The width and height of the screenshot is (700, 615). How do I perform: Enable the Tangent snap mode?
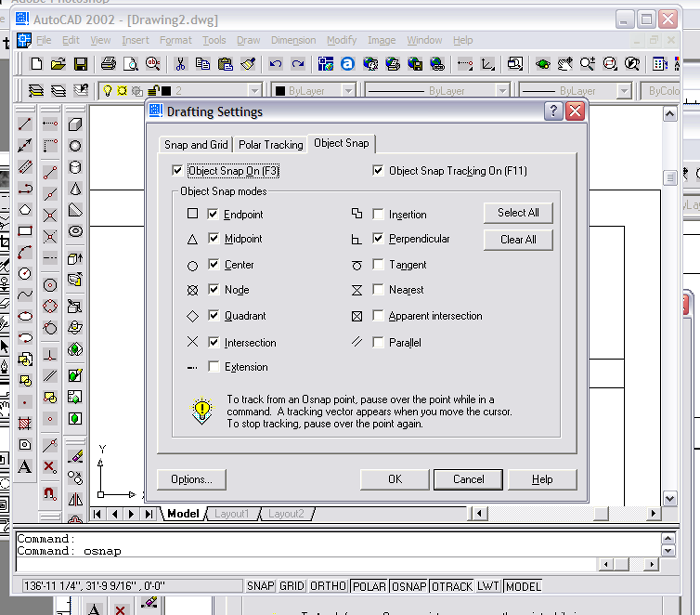[x=378, y=264]
